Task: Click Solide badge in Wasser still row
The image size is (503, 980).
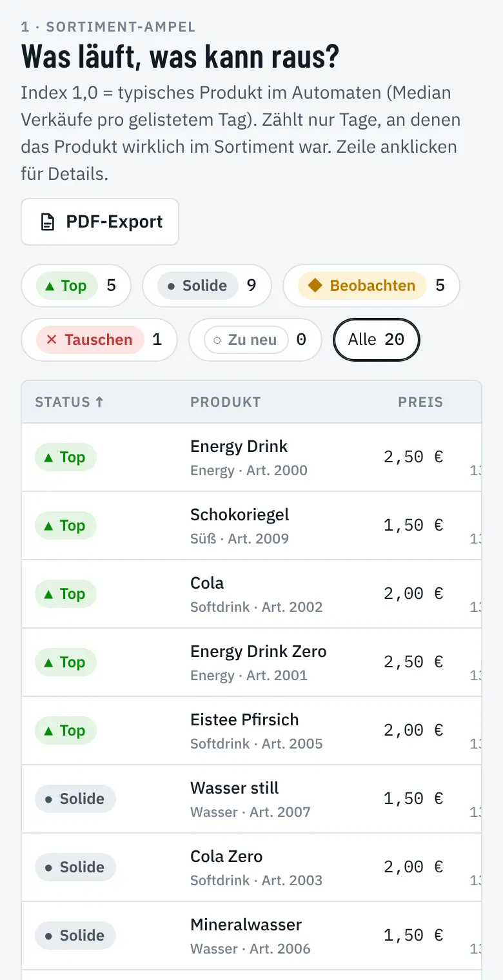Action: 75,799
